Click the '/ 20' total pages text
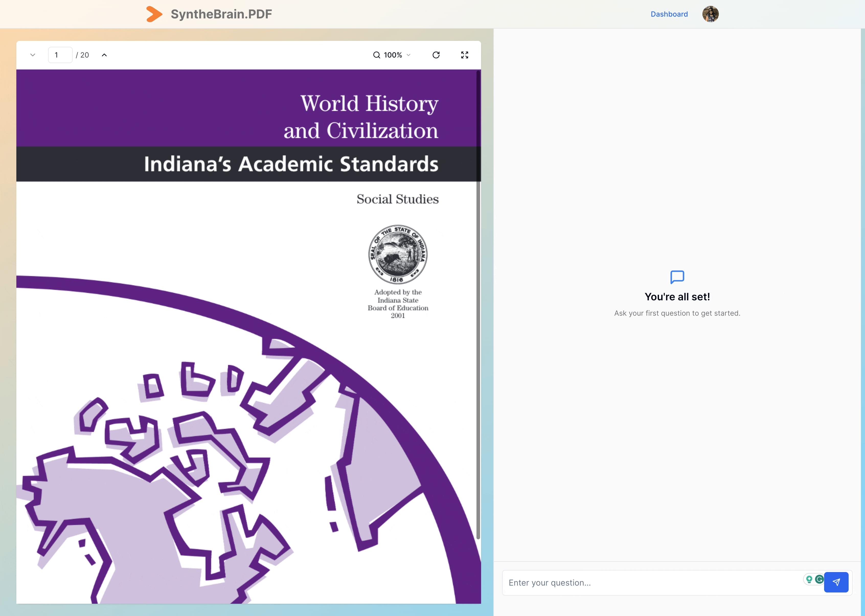Image resolution: width=865 pixels, height=616 pixels. pos(82,55)
